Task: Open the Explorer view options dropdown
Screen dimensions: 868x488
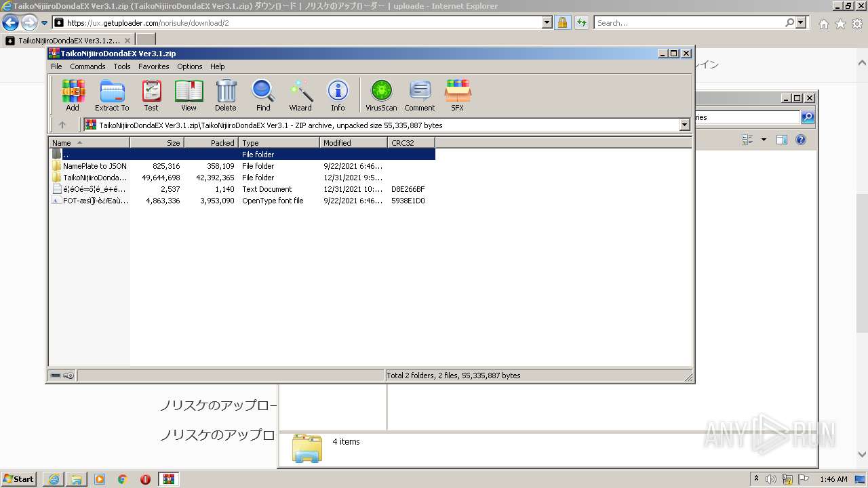Action: [x=764, y=140]
